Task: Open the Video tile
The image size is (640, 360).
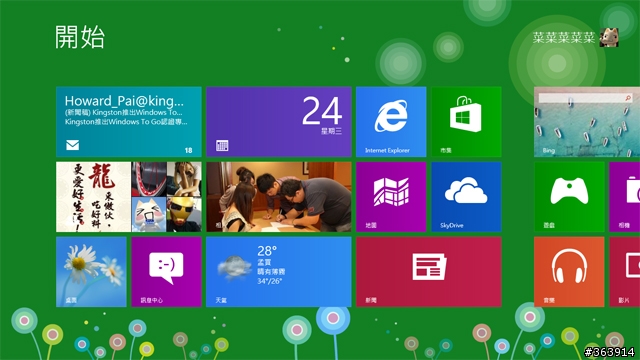Action: [624, 272]
